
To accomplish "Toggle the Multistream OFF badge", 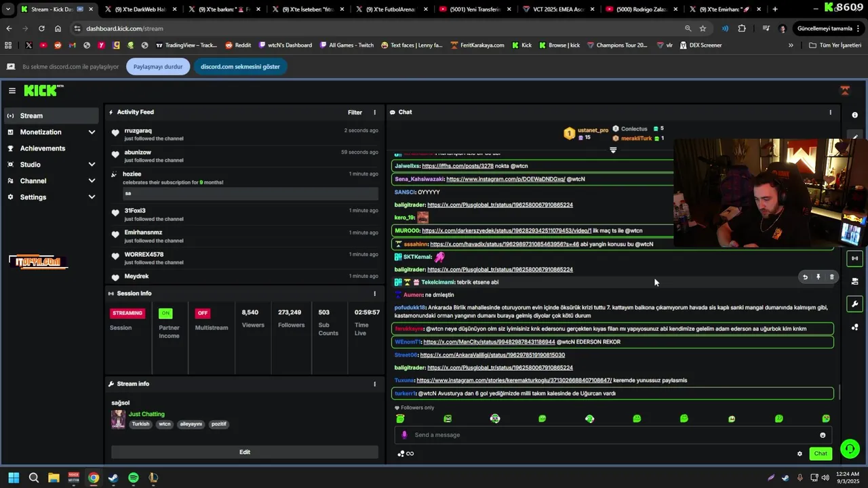I will pyautogui.click(x=202, y=313).
